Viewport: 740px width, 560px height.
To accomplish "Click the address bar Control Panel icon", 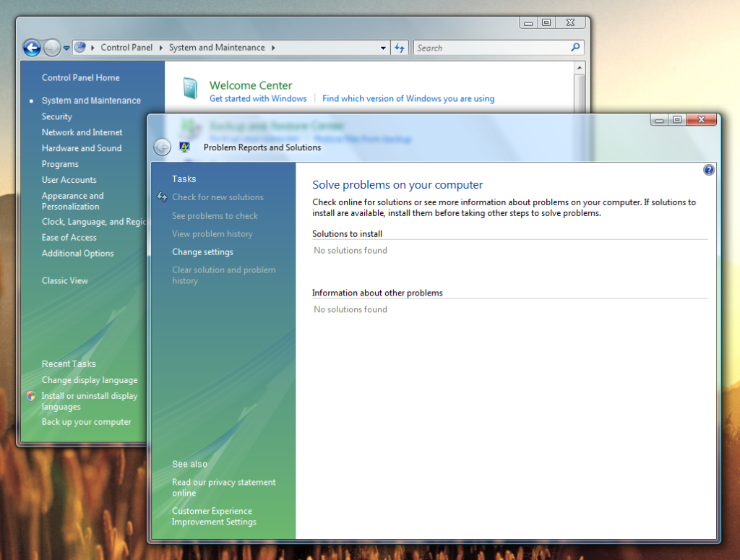I will click(80, 47).
